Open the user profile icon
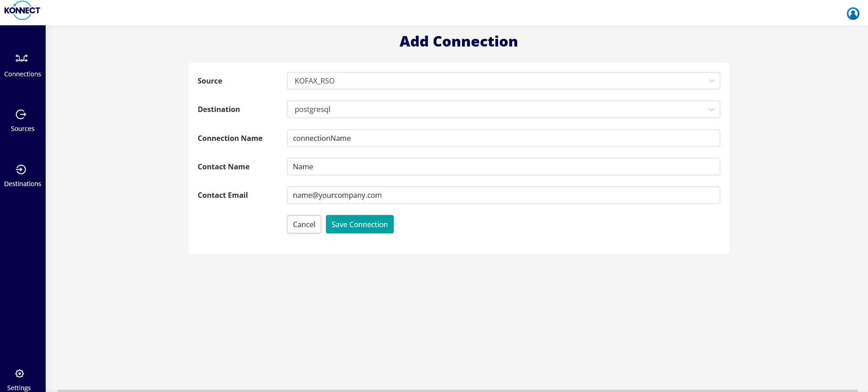 pyautogui.click(x=853, y=14)
